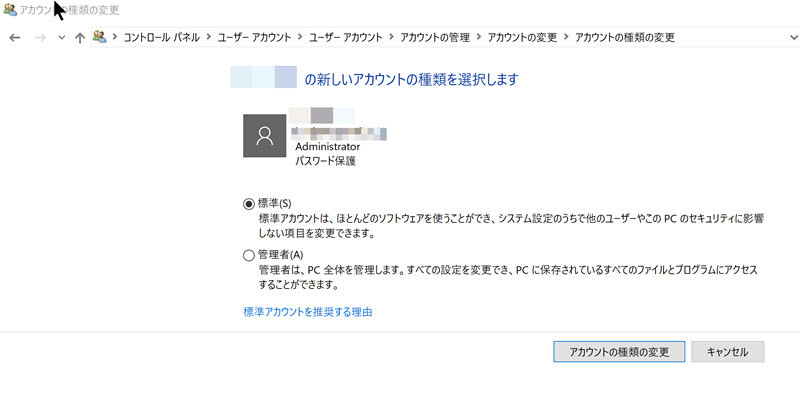The image size is (800, 401).
Task: Go to コントロール パネル breadcrumb
Action: pyautogui.click(x=162, y=37)
